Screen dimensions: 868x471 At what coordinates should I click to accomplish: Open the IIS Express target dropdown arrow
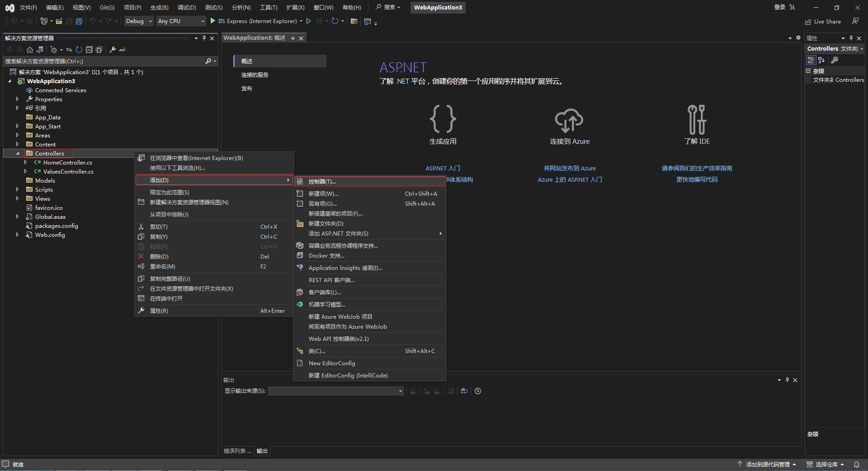(301, 21)
